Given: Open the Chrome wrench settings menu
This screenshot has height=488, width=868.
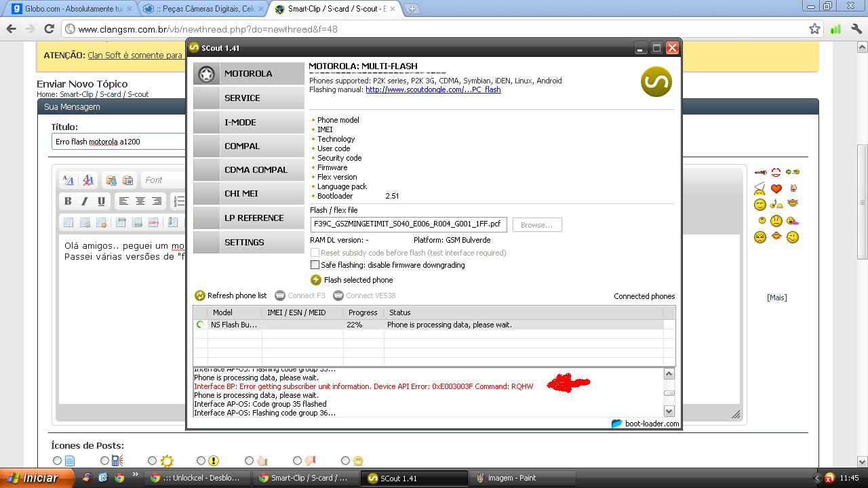Looking at the screenshot, I should tap(857, 29).
